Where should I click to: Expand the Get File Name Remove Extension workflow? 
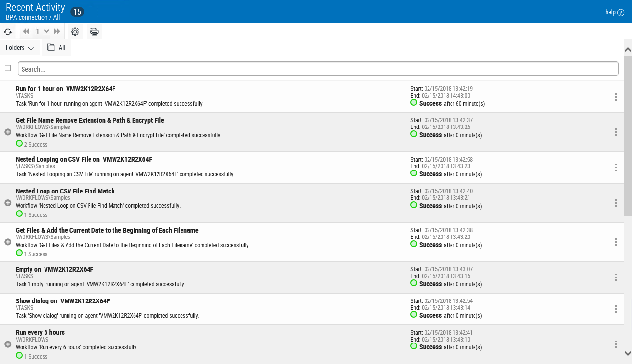tap(8, 132)
